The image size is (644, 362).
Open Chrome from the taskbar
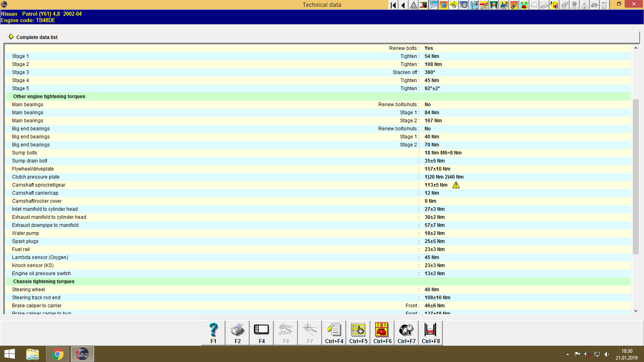pos(58,354)
